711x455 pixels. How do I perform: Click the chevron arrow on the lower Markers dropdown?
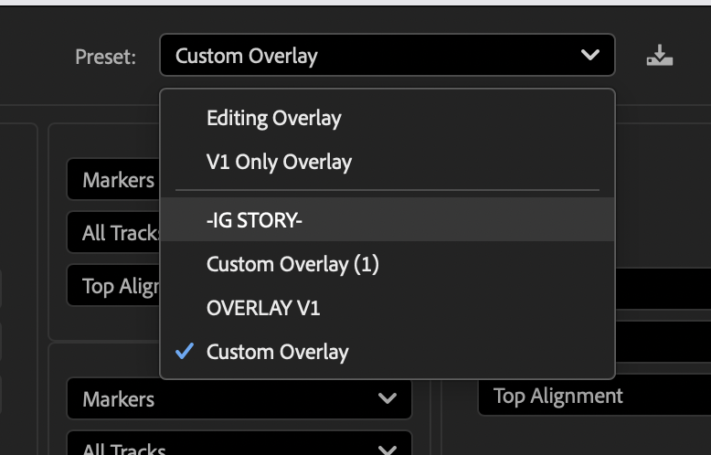click(387, 399)
